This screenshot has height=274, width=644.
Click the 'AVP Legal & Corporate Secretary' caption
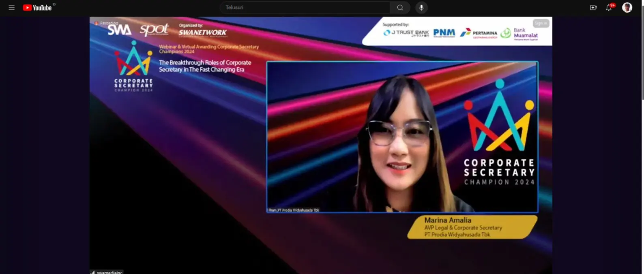[463, 228]
